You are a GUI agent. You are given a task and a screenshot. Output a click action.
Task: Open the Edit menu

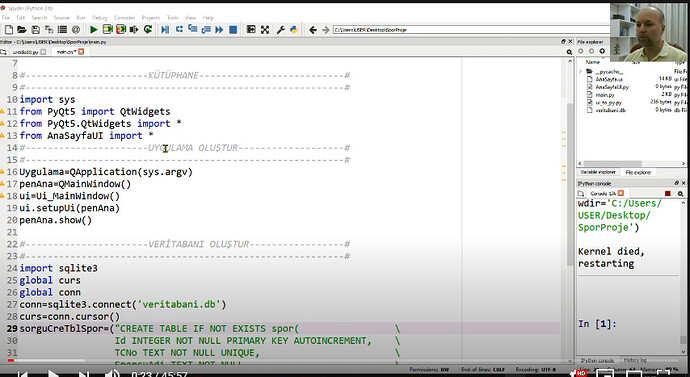click(21, 18)
